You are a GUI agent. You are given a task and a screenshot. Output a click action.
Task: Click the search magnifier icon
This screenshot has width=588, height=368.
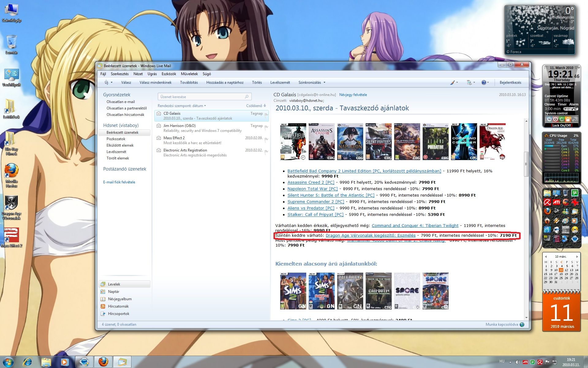point(247,97)
